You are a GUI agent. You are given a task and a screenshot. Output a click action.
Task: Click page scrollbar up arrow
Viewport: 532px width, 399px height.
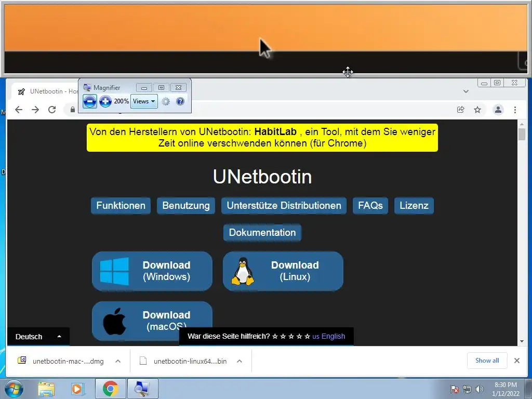pos(522,124)
